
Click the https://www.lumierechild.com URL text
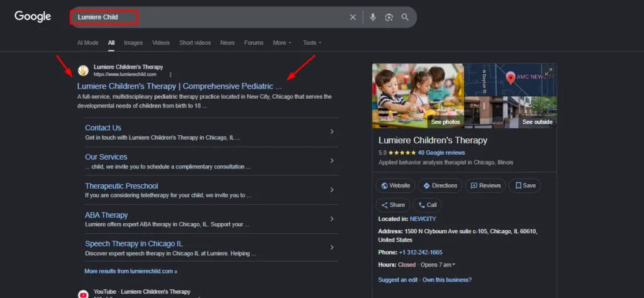click(125, 75)
